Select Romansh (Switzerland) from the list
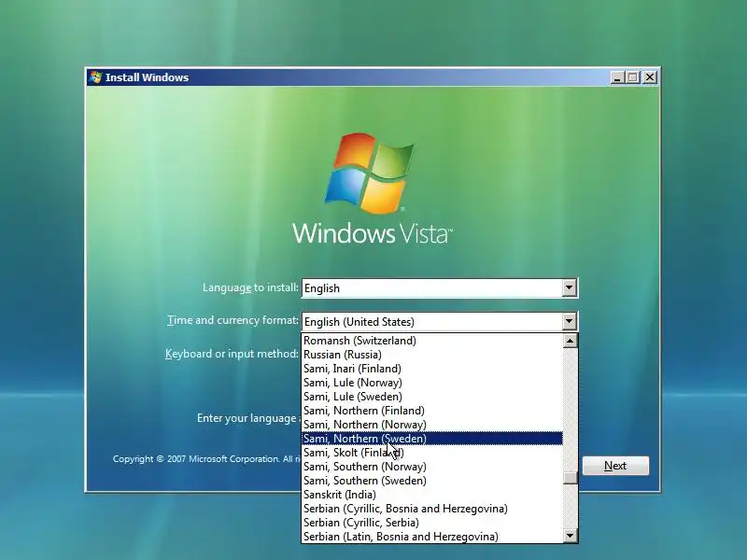This screenshot has height=560, width=747. 432,341
